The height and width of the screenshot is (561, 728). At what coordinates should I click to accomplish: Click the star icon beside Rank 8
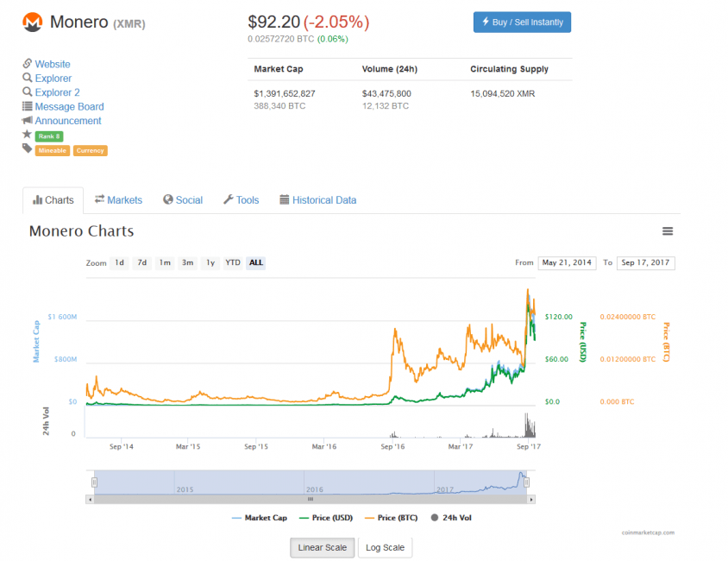point(27,135)
